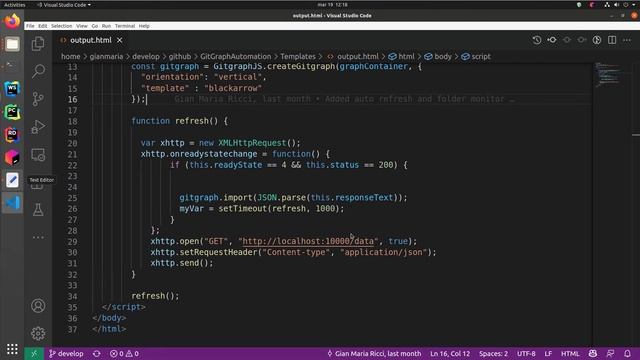Click the develop breadcrumb segment
The height and width of the screenshot is (360, 640).
pos(146,56)
